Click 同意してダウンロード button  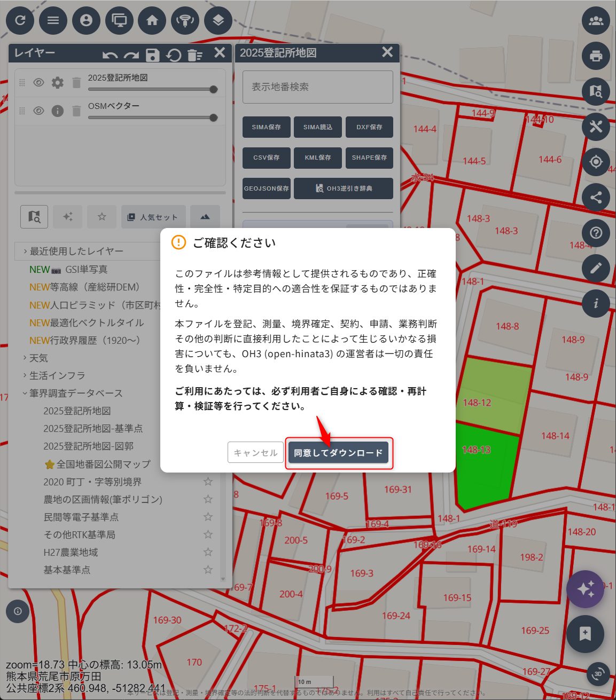click(x=338, y=453)
